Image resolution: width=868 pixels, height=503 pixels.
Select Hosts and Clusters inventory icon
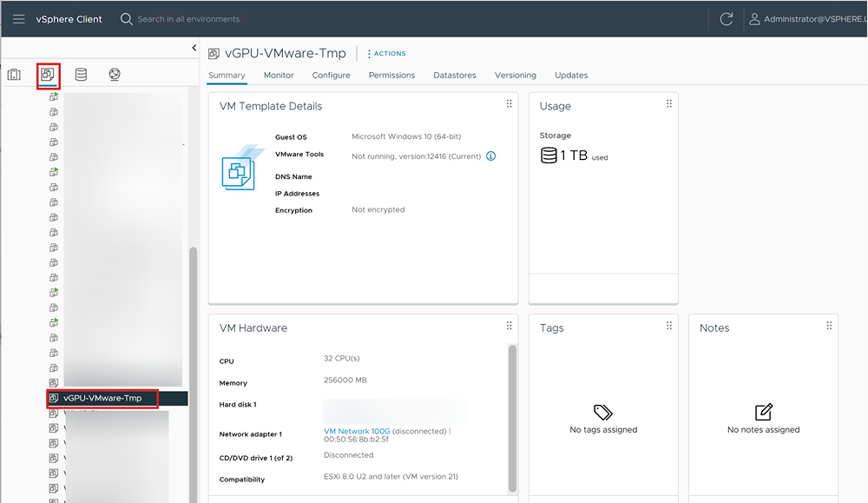coord(14,75)
